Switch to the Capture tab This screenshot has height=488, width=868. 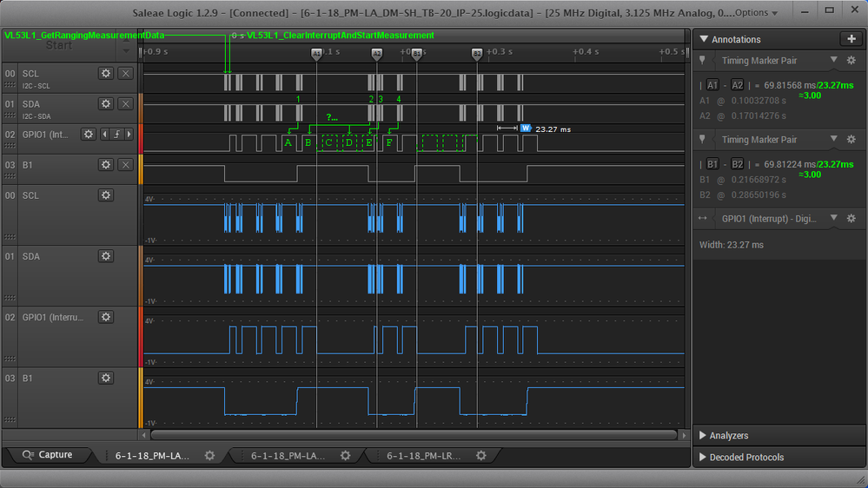(48, 455)
